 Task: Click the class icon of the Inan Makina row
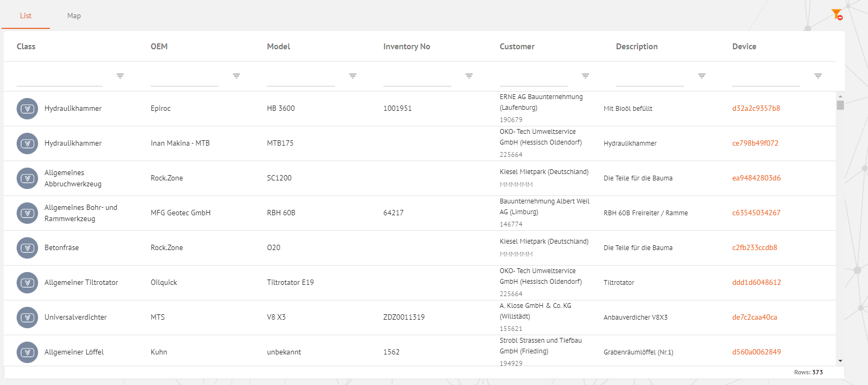[x=27, y=144]
